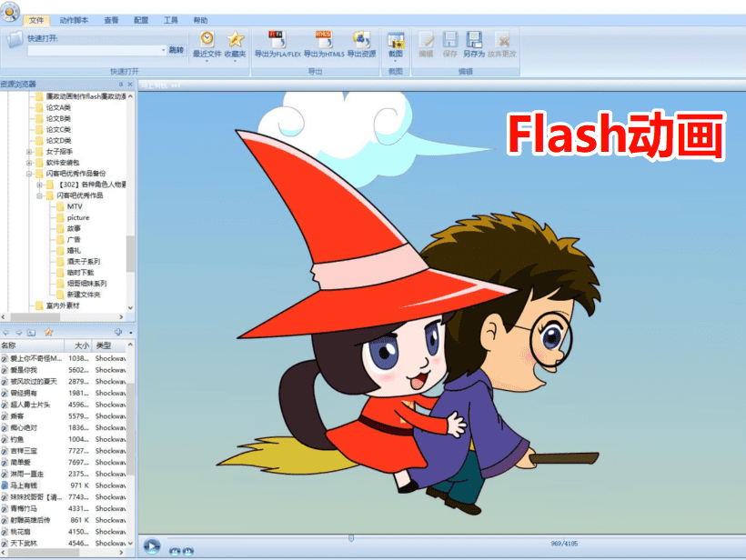
Task: Sort by the 大小 column header
Action: (78, 345)
